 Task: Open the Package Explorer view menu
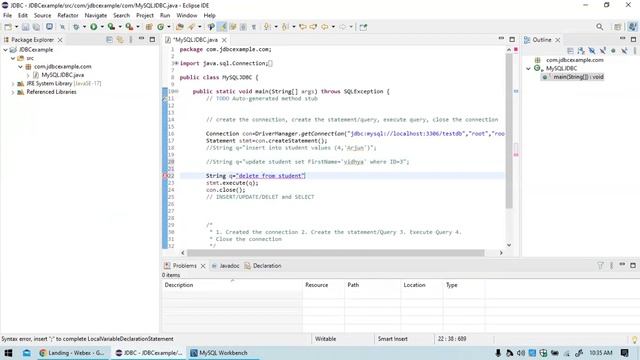131,40
